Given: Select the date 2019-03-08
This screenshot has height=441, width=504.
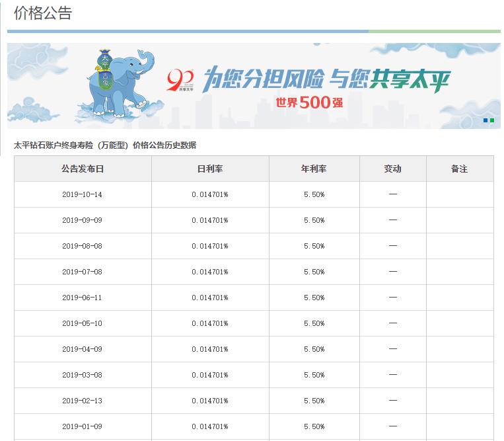Looking at the screenshot, I should (83, 375).
